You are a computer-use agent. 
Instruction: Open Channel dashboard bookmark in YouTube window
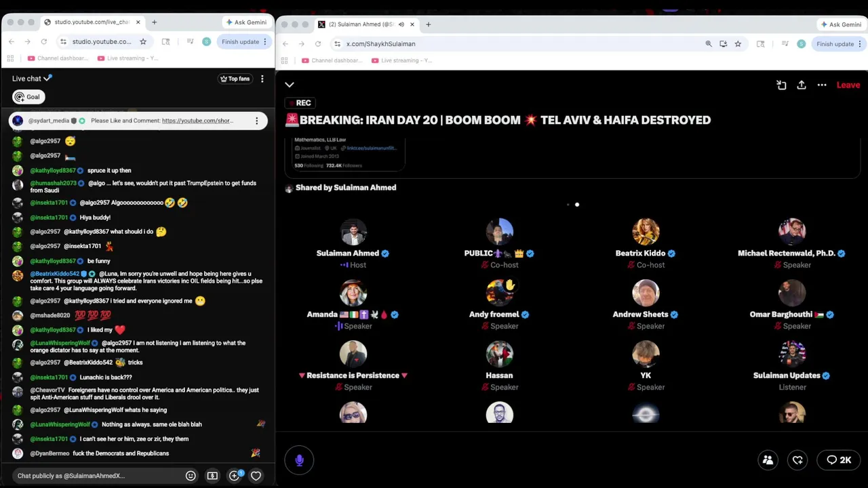pos(58,58)
